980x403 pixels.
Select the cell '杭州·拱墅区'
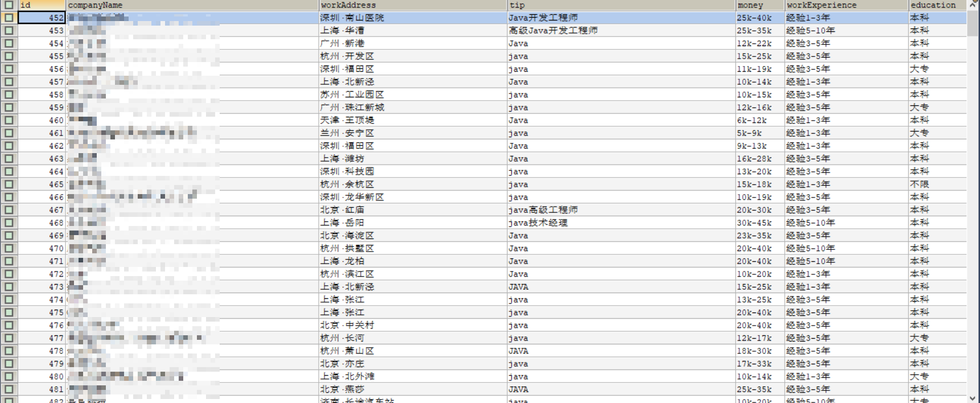(x=413, y=248)
